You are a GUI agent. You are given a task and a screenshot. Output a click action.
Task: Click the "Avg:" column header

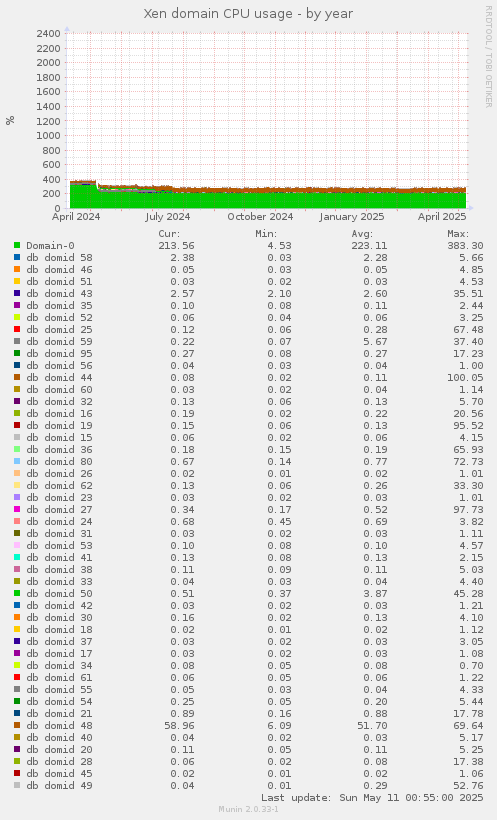coord(362,234)
